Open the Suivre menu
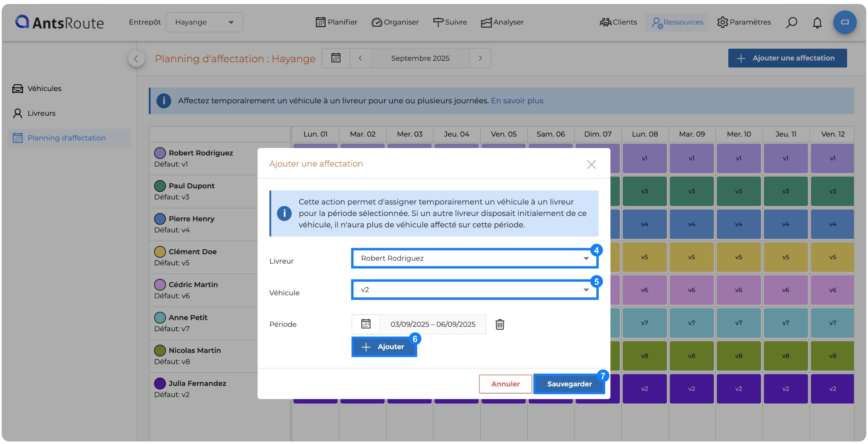Screen dimensions: 868x444 point(450,22)
